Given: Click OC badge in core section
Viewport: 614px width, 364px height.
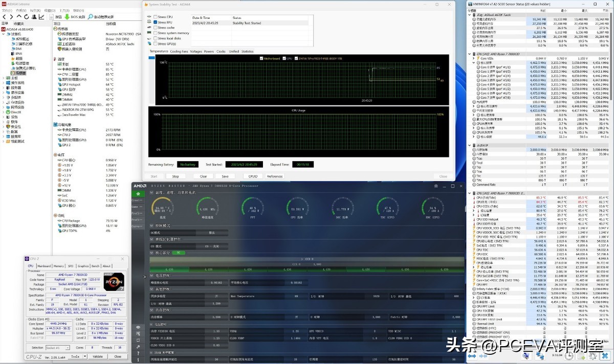Looking at the screenshot, I should click(178, 253).
